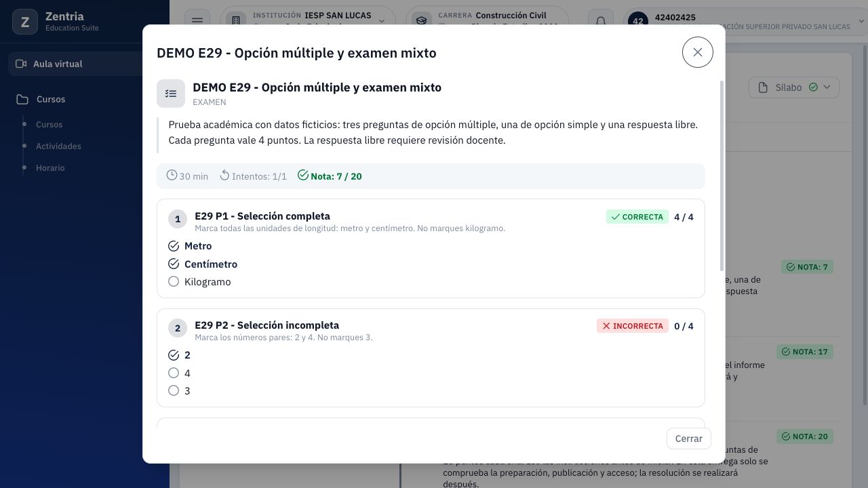This screenshot has height=488, width=868.
Task: Click the NOTA: 7 badge behind the dialog
Action: (807, 267)
